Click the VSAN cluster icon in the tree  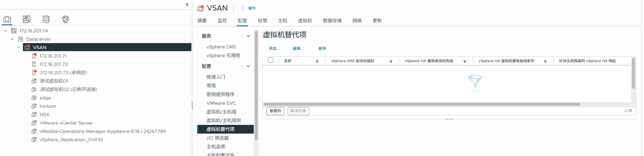[x=27, y=47]
